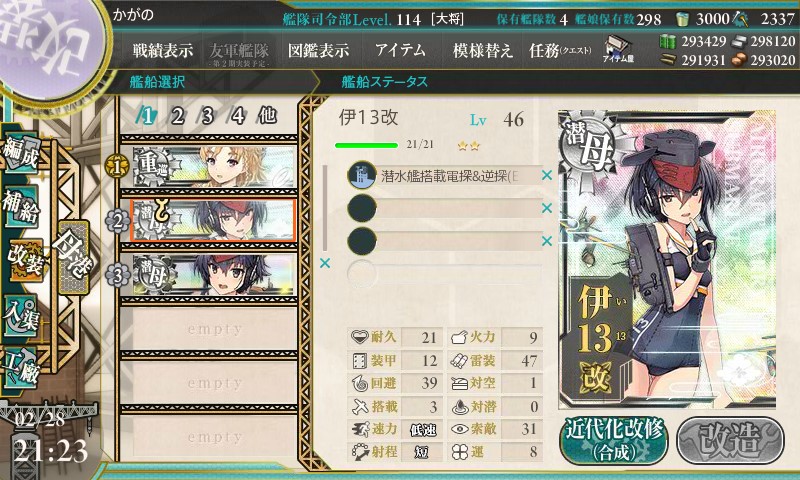Image resolution: width=800 pixels, height=480 pixels.
Task: Open the 改装 refit sidebar icon
Action: [x=23, y=259]
